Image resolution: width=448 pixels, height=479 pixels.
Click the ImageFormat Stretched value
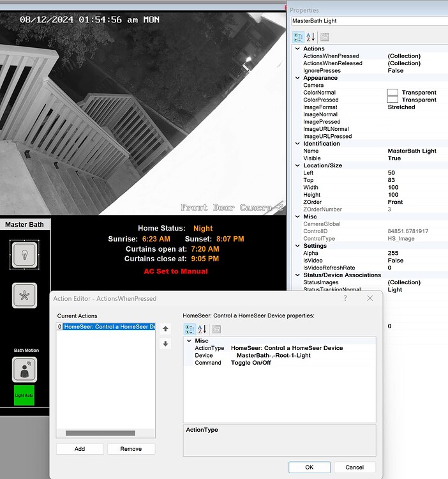[x=401, y=107]
